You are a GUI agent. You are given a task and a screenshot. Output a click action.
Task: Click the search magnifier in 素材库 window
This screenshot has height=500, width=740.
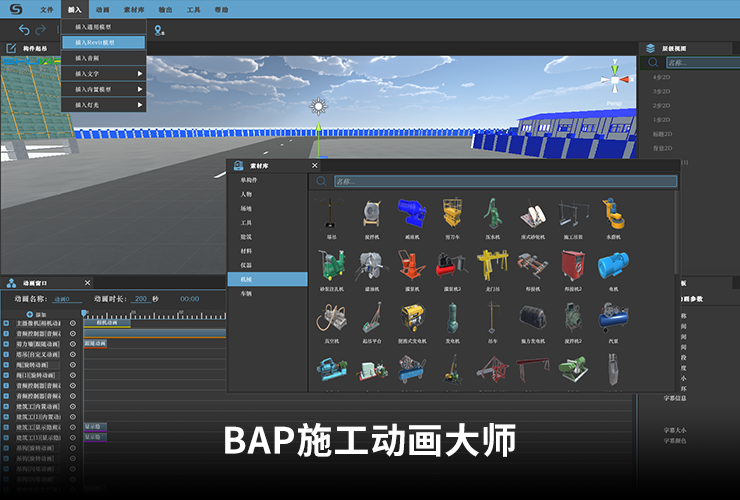point(321,181)
